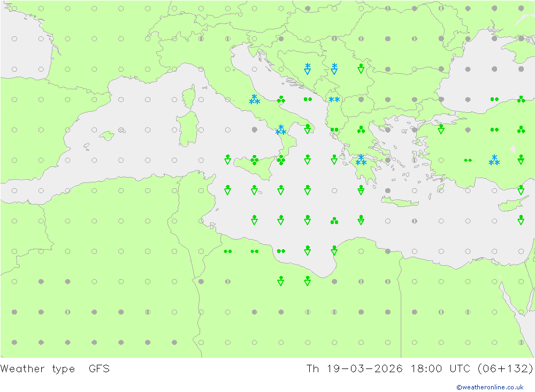This screenshot has width=535, height=392.
Task: Select the three-dot rain symbol over northern Greece
Action: (361, 129)
